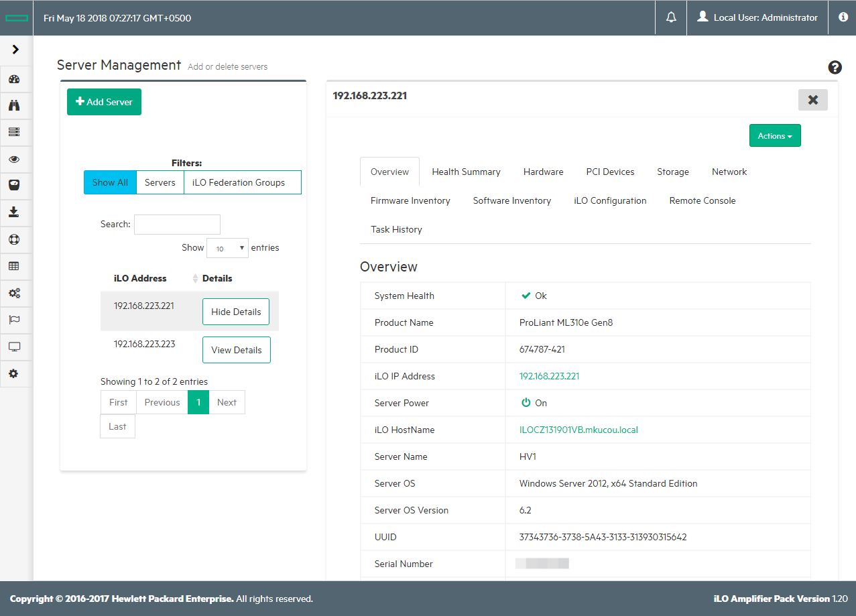Viewport: 856px width, 616px height.
Task: Open the dashboard gauge icon in sidebar
Action: [x=14, y=79]
